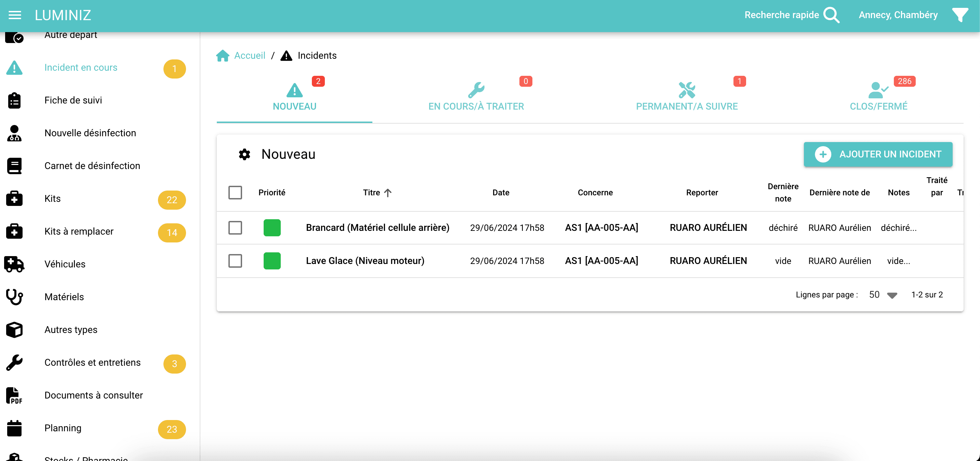This screenshot has height=461, width=980.
Task: Check the select-all checkbox in table header
Action: click(235, 193)
